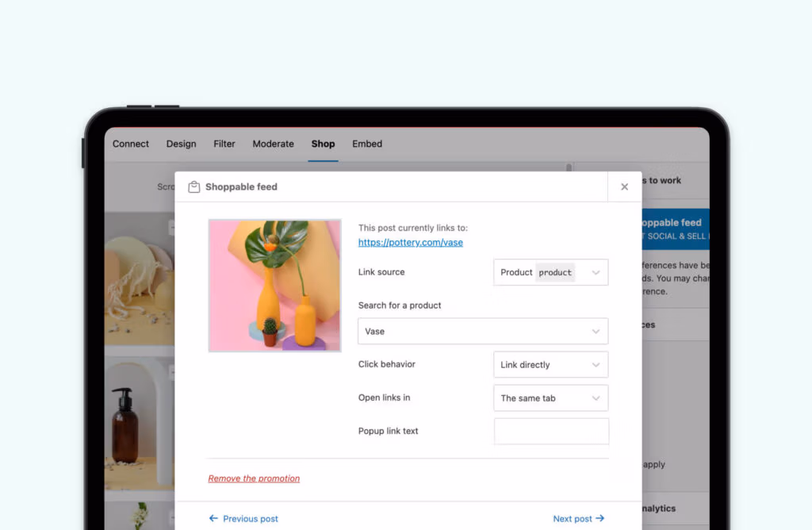Click the plus icon on the vases post
This screenshot has width=812, height=530.
tap(171, 226)
